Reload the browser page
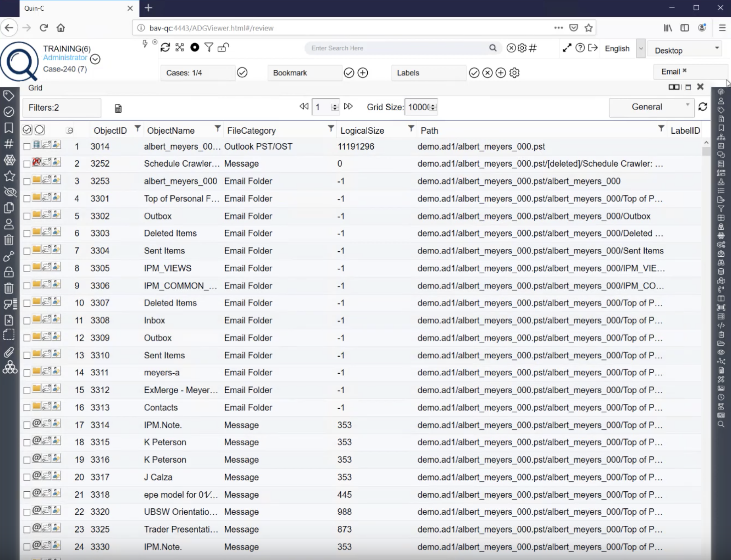The height and width of the screenshot is (560, 731). [x=44, y=28]
